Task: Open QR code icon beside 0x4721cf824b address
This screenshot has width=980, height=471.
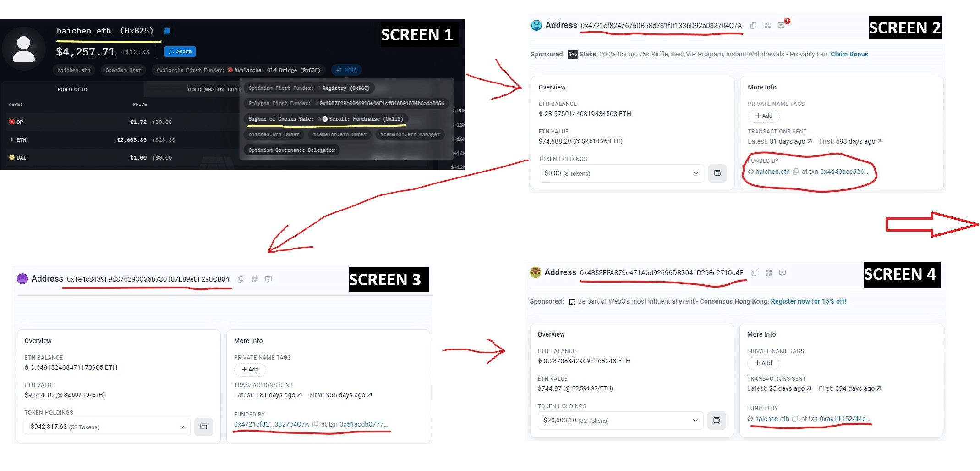Action: (767, 26)
